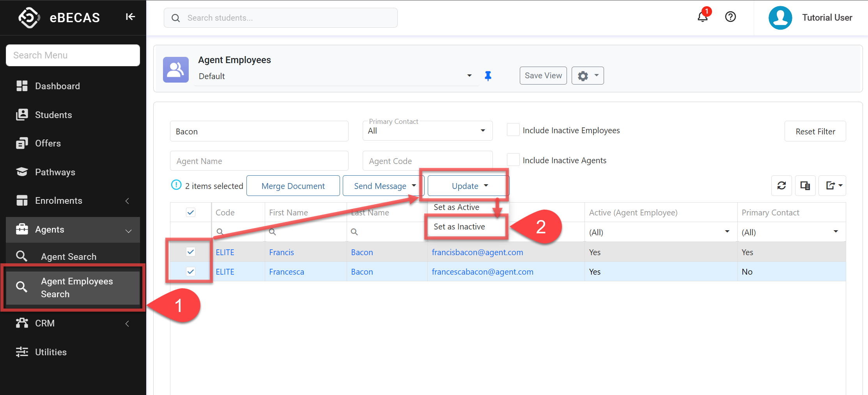Click search icon in Last Name filter cell
868x395 pixels.
pyautogui.click(x=354, y=232)
